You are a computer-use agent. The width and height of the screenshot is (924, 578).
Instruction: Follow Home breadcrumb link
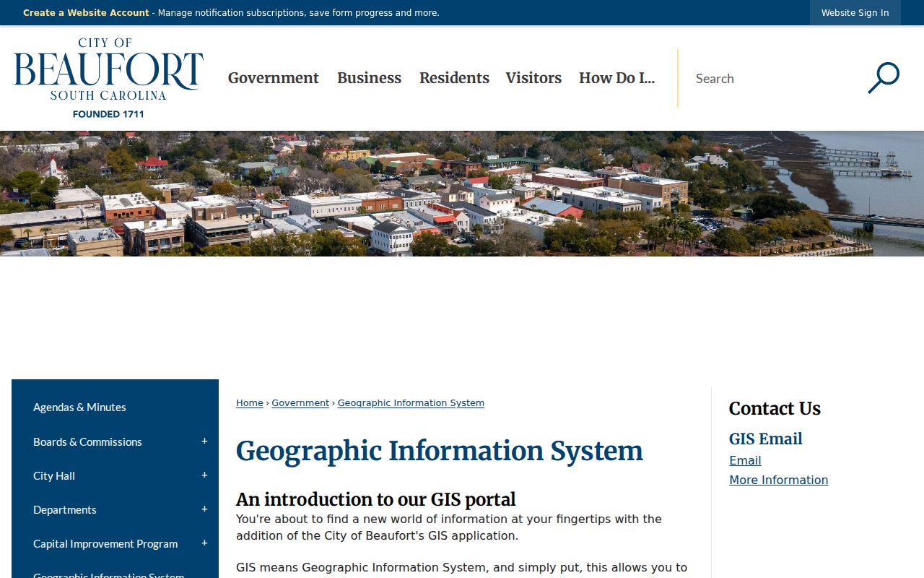pos(250,403)
